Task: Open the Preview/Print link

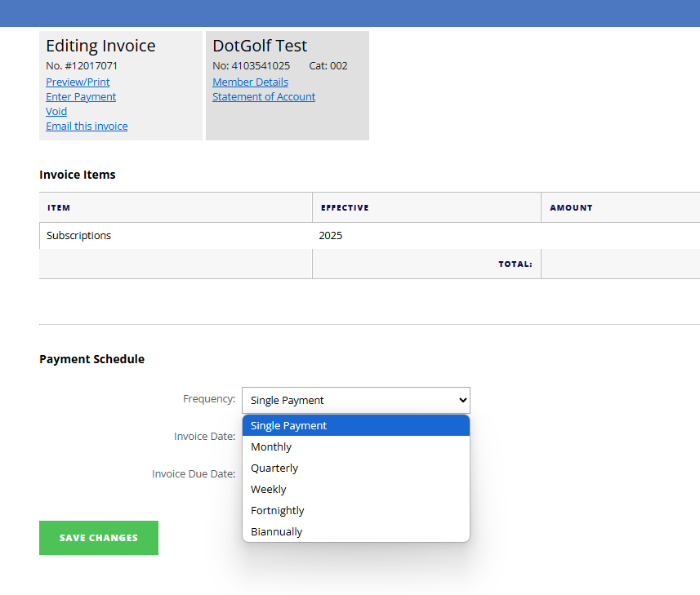Action: [78, 82]
